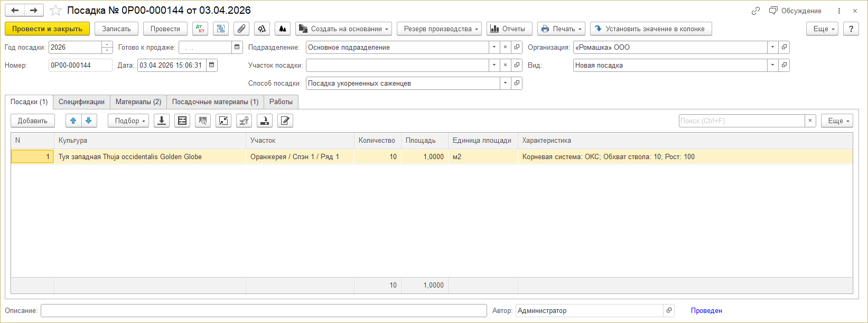Click the Дт/Кт postings icon
The image size is (868, 323).
200,29
